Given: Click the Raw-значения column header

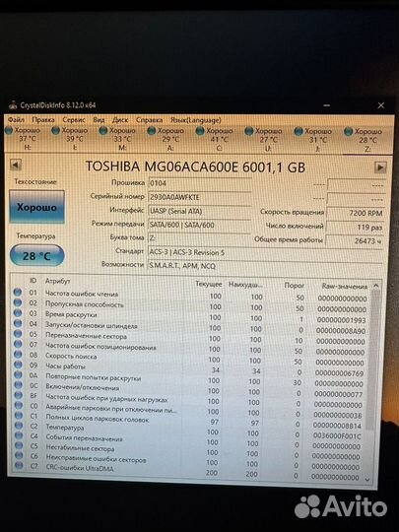Looking at the screenshot, I should (x=345, y=287).
